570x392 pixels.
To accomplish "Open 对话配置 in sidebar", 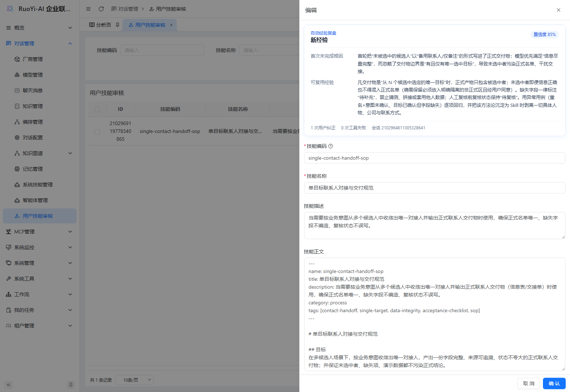I will [x=40, y=138].
